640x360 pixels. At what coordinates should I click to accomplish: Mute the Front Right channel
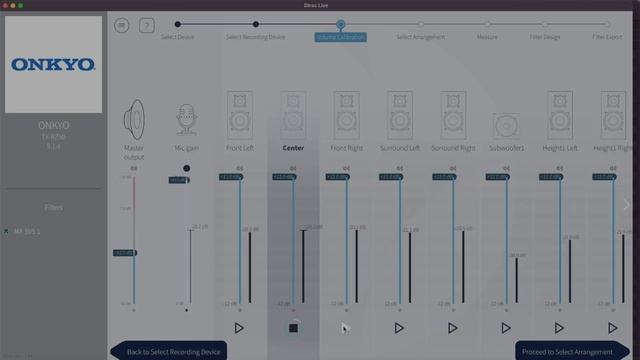[347, 168]
